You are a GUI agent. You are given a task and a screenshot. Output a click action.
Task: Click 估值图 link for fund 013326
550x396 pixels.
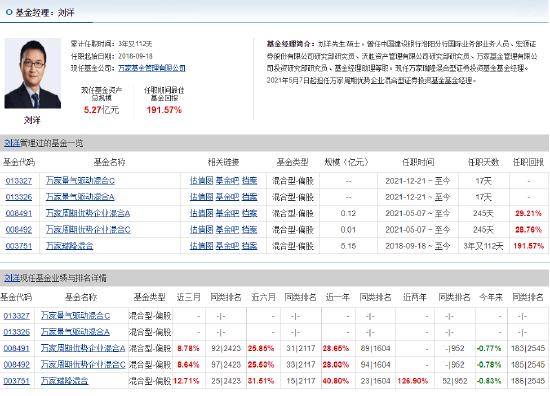pyautogui.click(x=201, y=197)
